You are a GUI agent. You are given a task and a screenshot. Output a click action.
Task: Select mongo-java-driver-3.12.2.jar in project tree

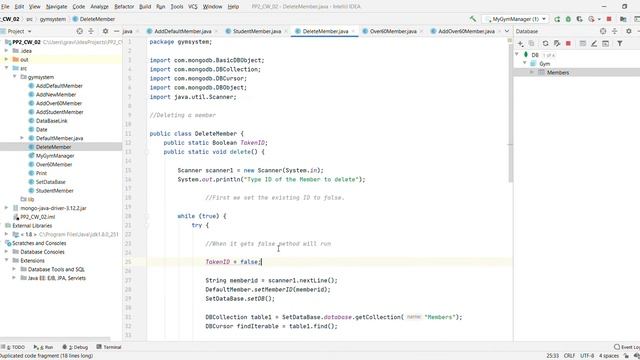(x=53, y=208)
